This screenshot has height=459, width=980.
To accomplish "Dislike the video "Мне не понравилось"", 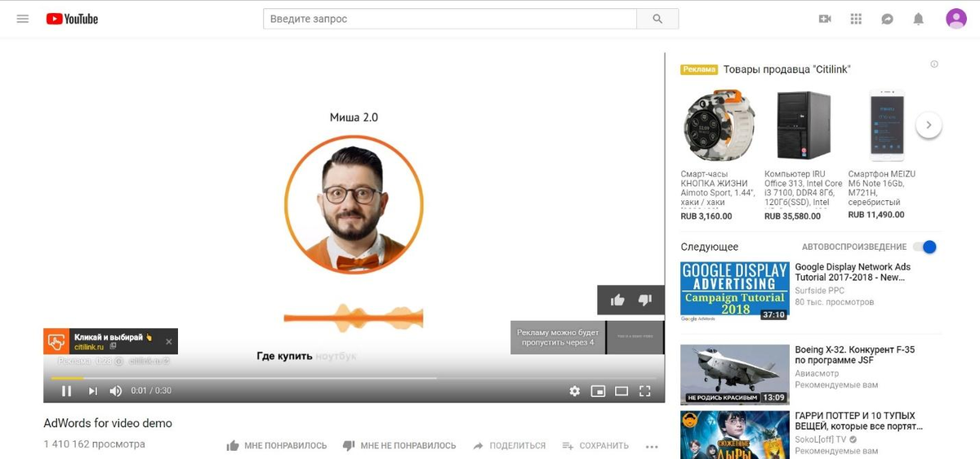I will [399, 445].
